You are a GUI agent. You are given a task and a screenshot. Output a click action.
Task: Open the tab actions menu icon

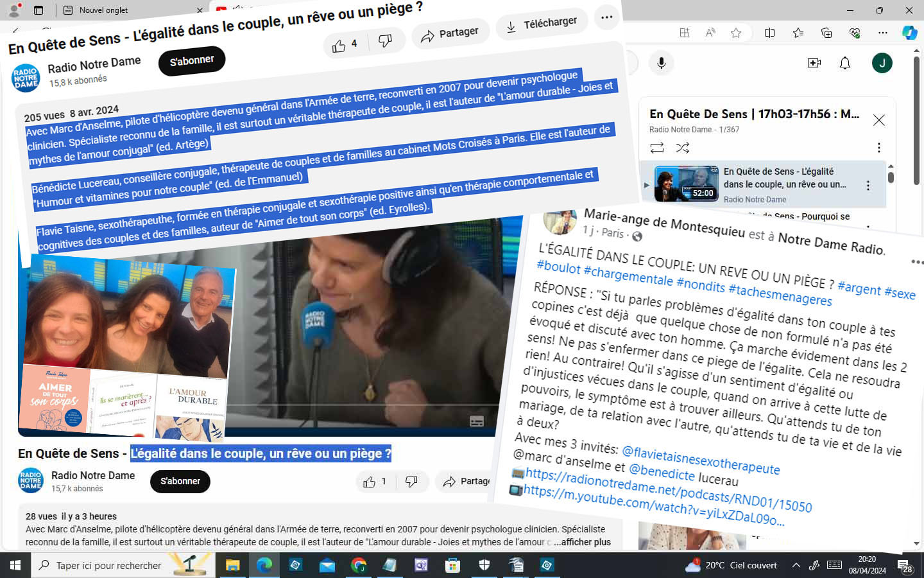(38, 10)
